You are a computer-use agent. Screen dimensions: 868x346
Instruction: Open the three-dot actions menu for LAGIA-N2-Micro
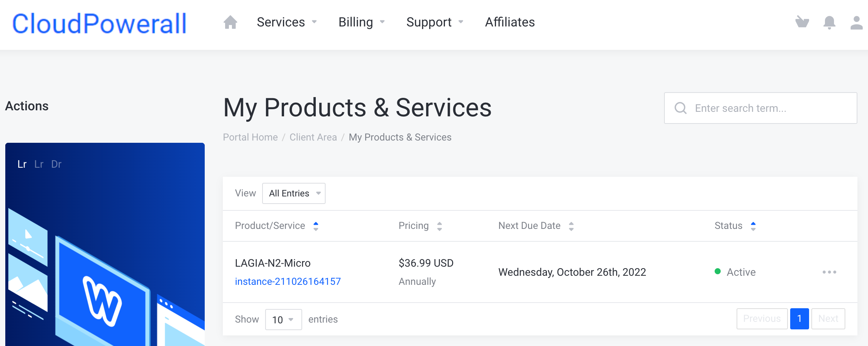(829, 272)
